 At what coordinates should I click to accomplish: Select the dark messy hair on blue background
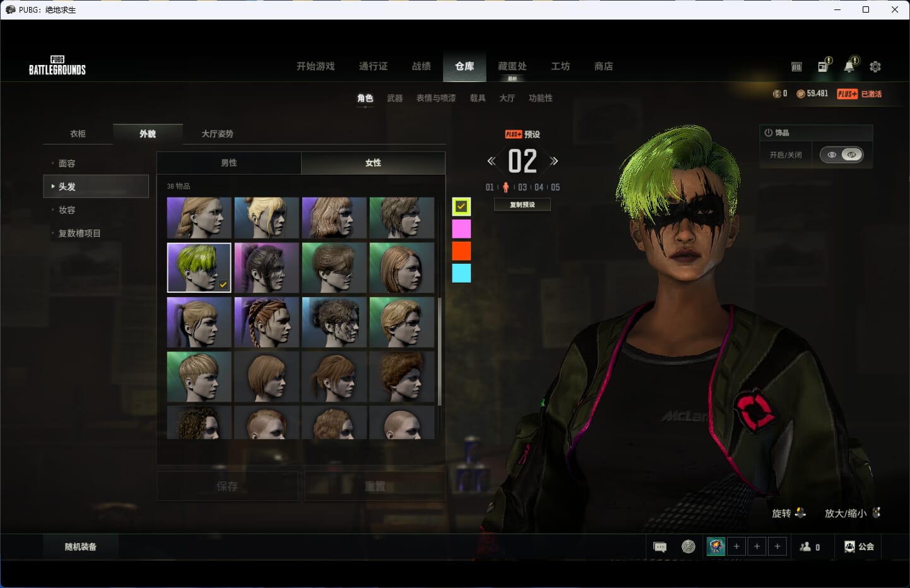point(334,322)
